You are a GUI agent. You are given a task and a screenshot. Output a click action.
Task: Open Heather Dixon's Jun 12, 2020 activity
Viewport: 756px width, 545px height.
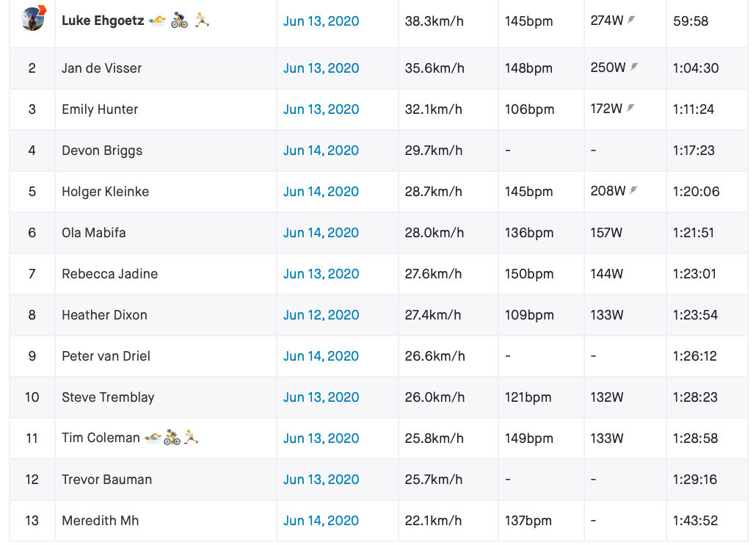(x=321, y=315)
